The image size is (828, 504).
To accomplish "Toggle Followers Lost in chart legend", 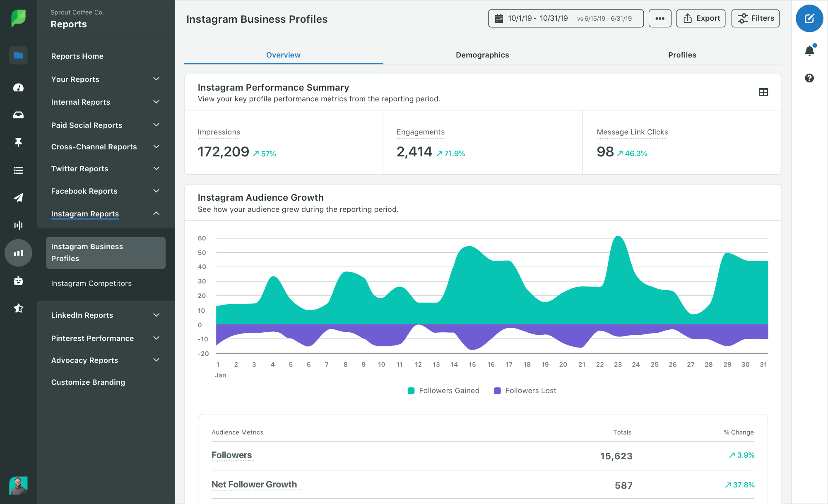I will 525,390.
